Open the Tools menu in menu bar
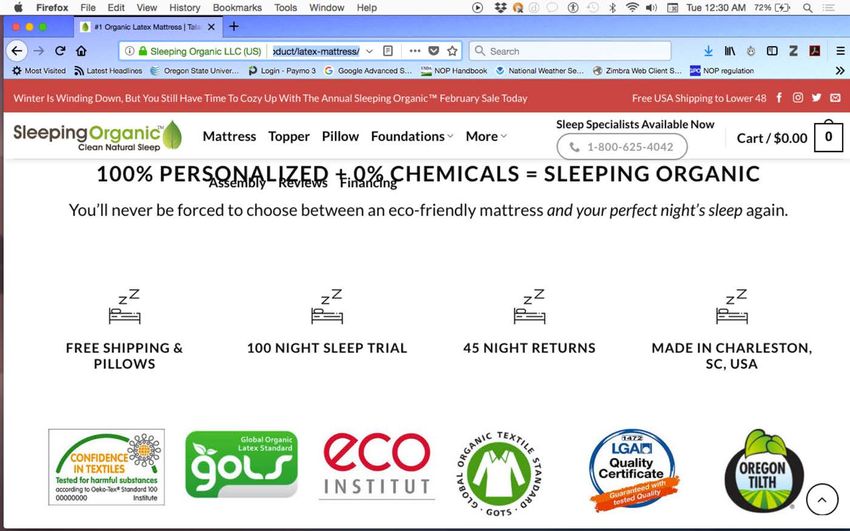The height and width of the screenshot is (531, 850). coord(285,8)
